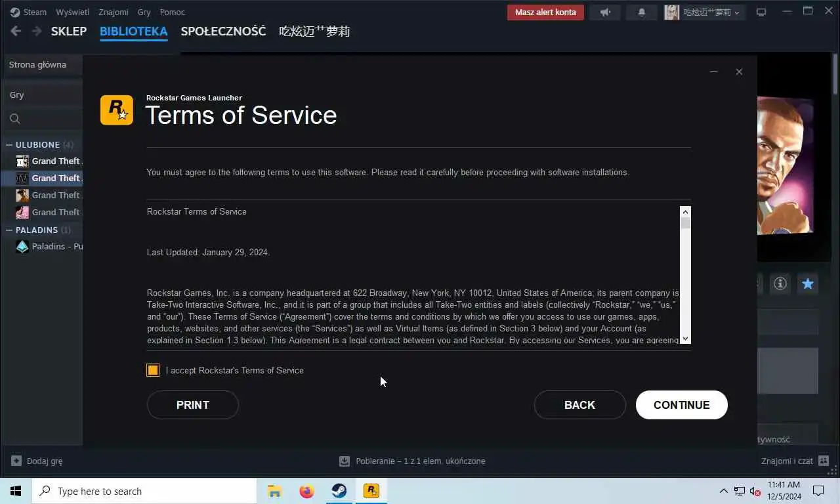Image resolution: width=840 pixels, height=504 pixels.
Task: Click Pobieranie download status text
Action: pos(421,461)
